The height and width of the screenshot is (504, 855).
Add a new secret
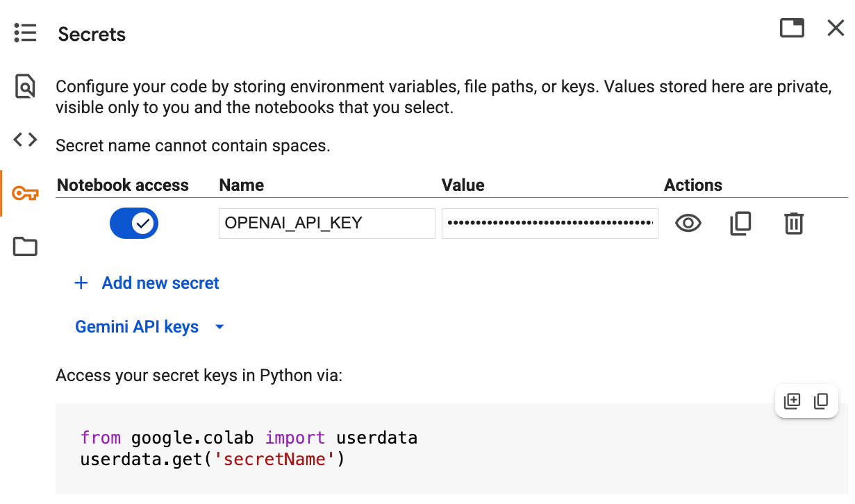tap(147, 283)
